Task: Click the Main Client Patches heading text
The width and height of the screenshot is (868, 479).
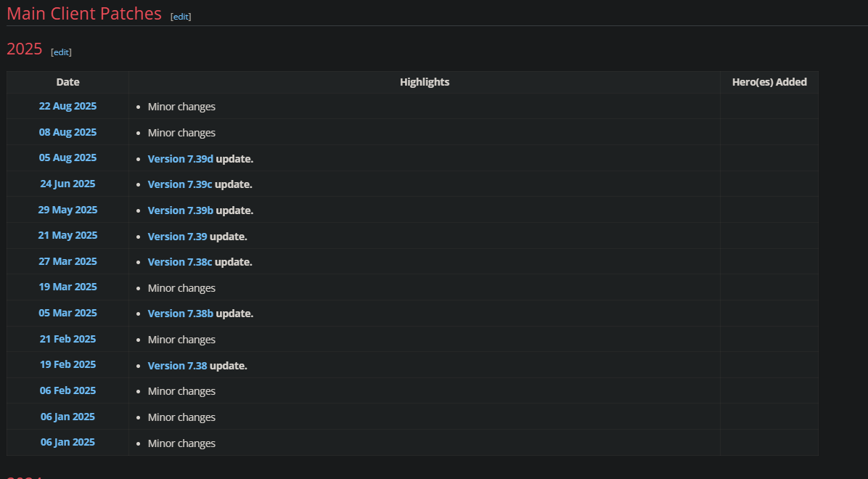Action: tap(84, 13)
